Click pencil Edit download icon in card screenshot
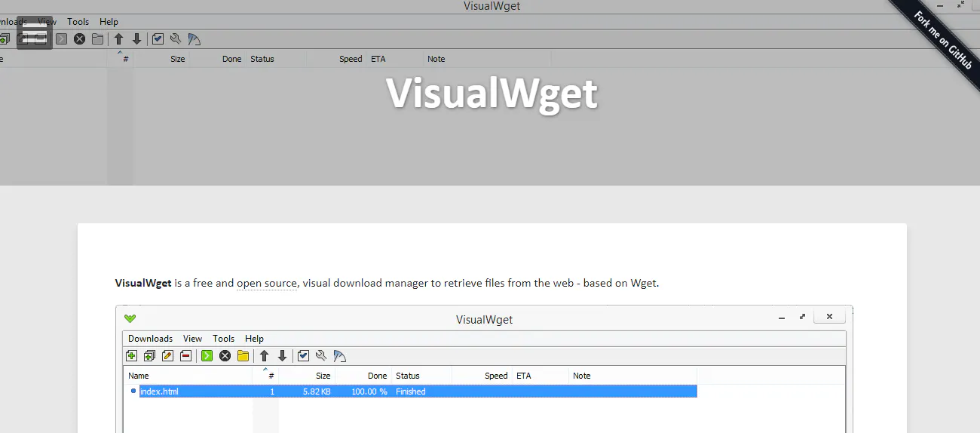The width and height of the screenshot is (980, 433). coord(167,356)
